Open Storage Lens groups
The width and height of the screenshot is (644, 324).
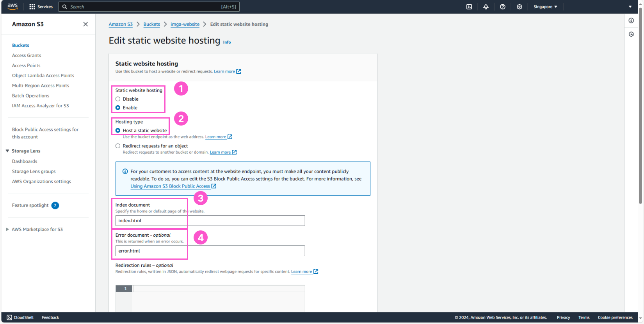click(x=34, y=172)
